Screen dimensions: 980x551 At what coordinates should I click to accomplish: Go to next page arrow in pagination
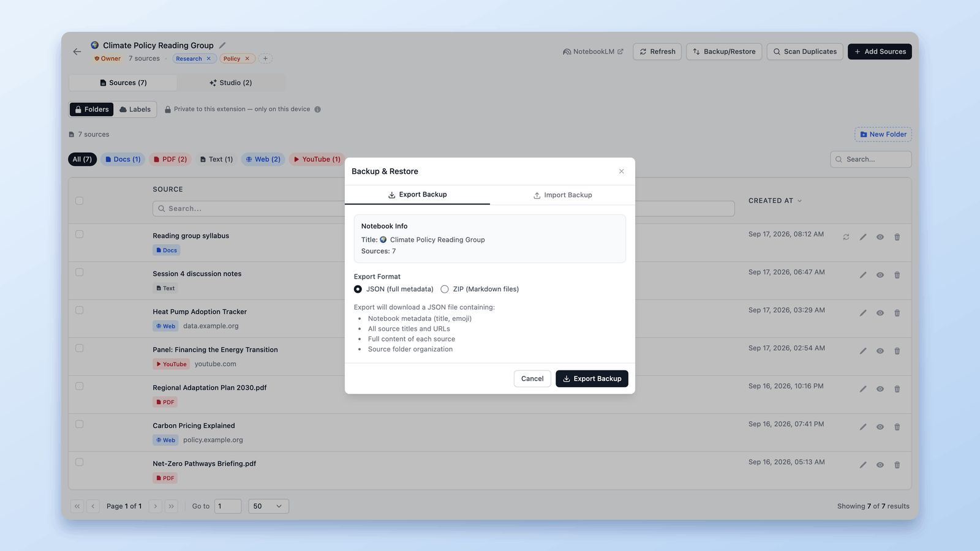coord(156,506)
